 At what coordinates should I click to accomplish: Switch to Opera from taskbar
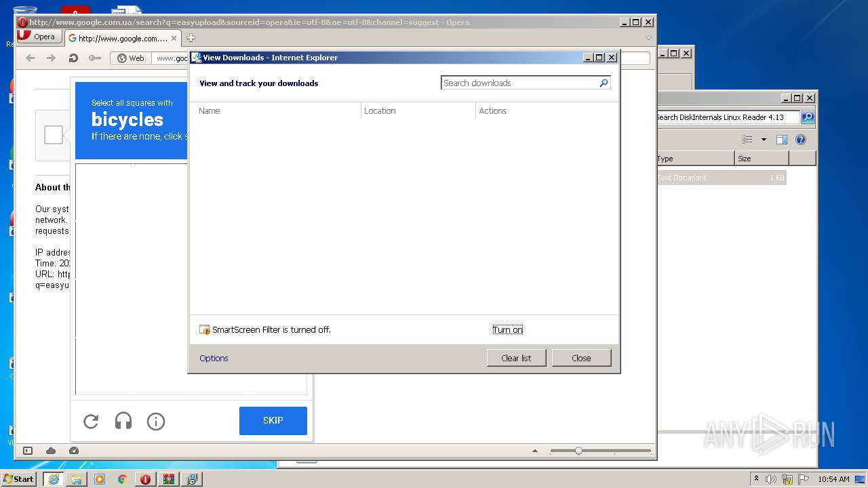146,479
